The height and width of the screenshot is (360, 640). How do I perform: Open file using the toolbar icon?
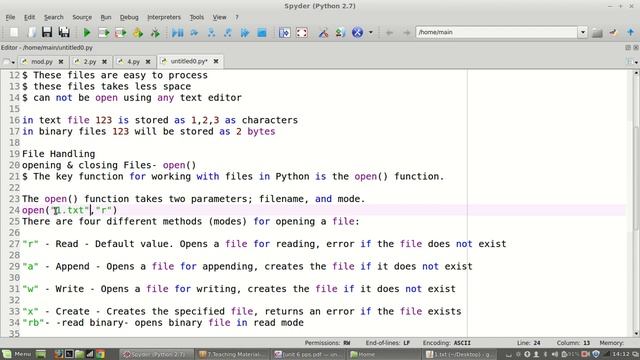[31, 32]
